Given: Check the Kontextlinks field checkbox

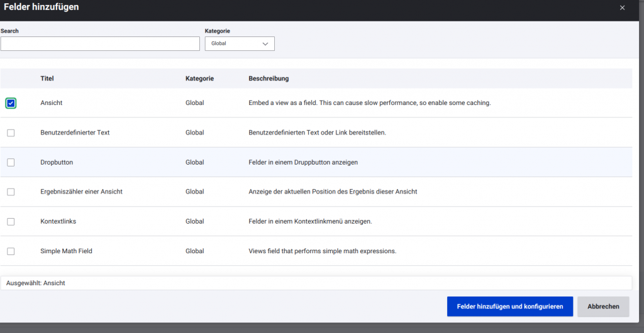Looking at the screenshot, I should (11, 221).
